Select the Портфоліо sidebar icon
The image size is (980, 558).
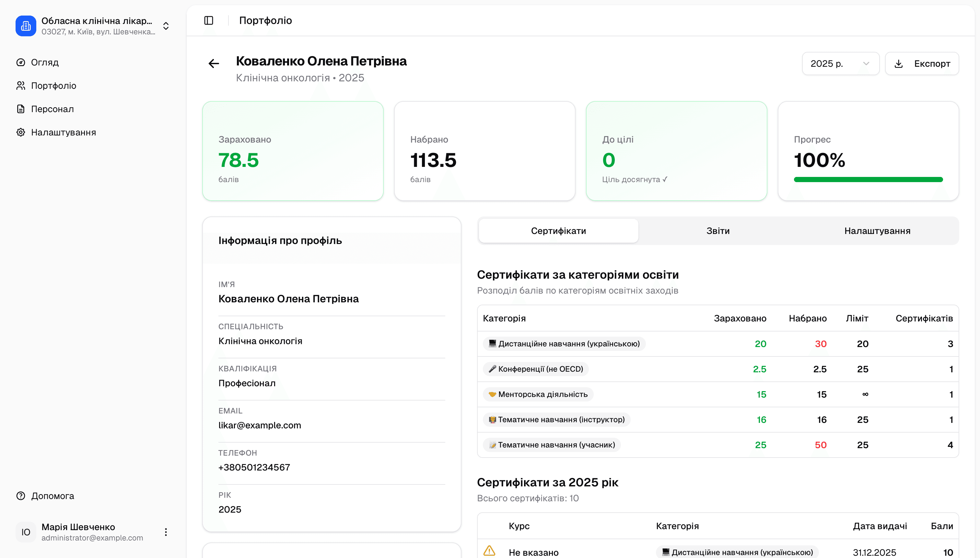pos(21,86)
